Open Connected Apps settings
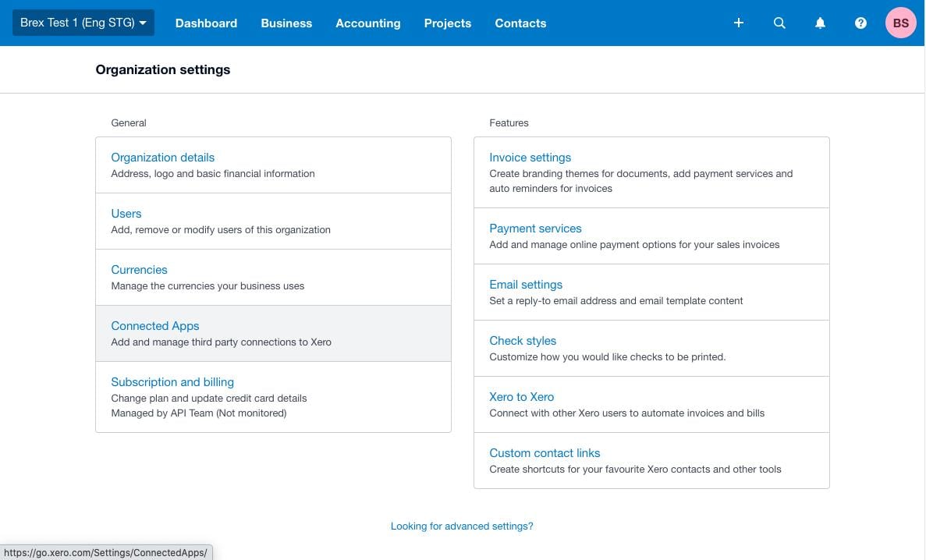Image resolution: width=926 pixels, height=560 pixels. pyautogui.click(x=154, y=325)
